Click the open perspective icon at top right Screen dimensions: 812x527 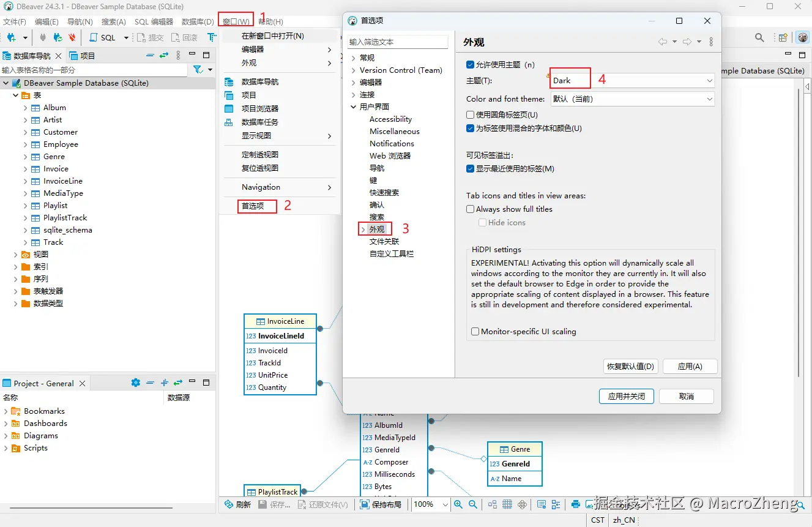[783, 37]
